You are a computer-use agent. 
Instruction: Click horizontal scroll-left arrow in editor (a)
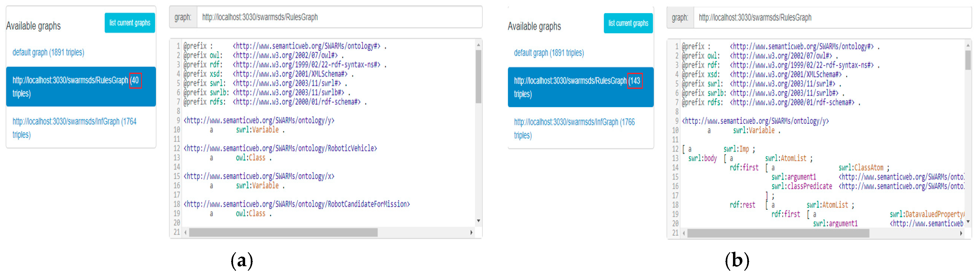coord(186,232)
